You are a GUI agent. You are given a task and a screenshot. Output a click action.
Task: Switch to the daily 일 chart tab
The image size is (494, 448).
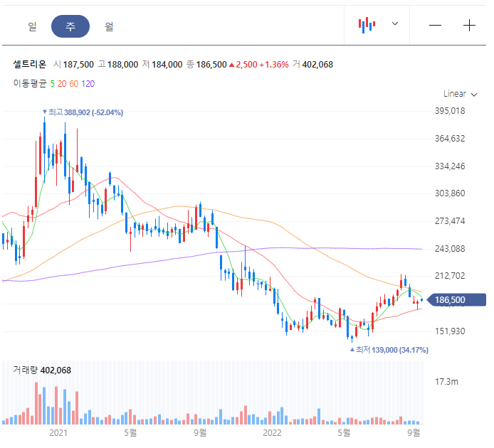coord(33,26)
